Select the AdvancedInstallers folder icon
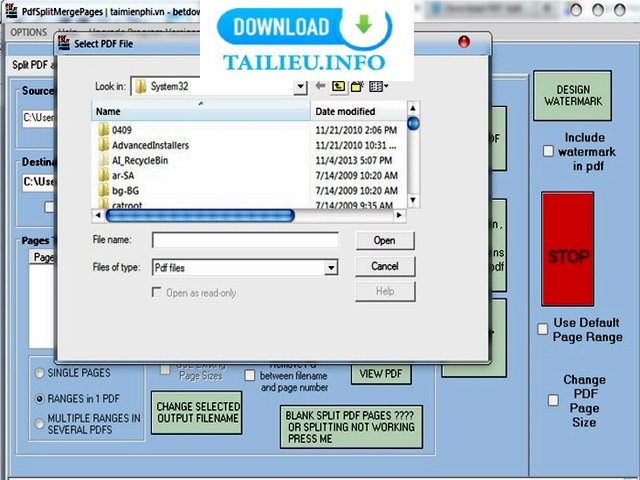640x480 pixels. tap(104, 145)
